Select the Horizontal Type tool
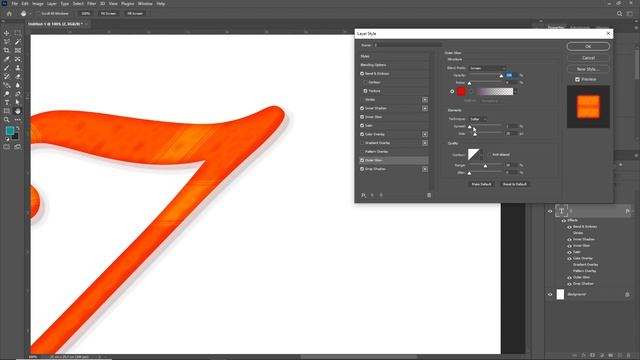The image size is (640, 360). pos(7,102)
